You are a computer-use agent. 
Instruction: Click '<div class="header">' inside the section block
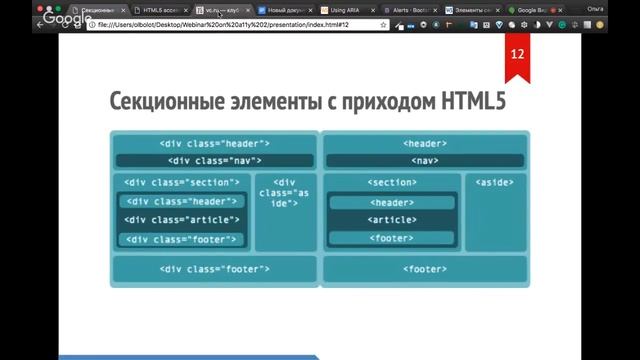pyautogui.click(x=182, y=202)
